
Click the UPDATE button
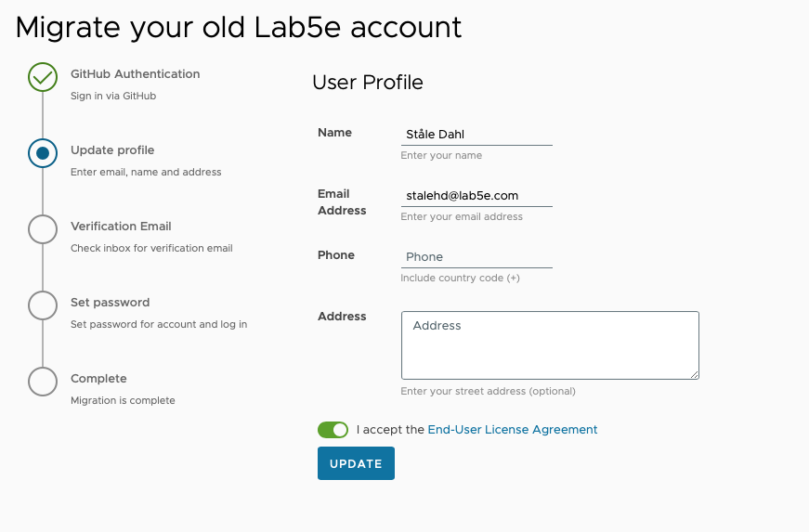(x=356, y=463)
